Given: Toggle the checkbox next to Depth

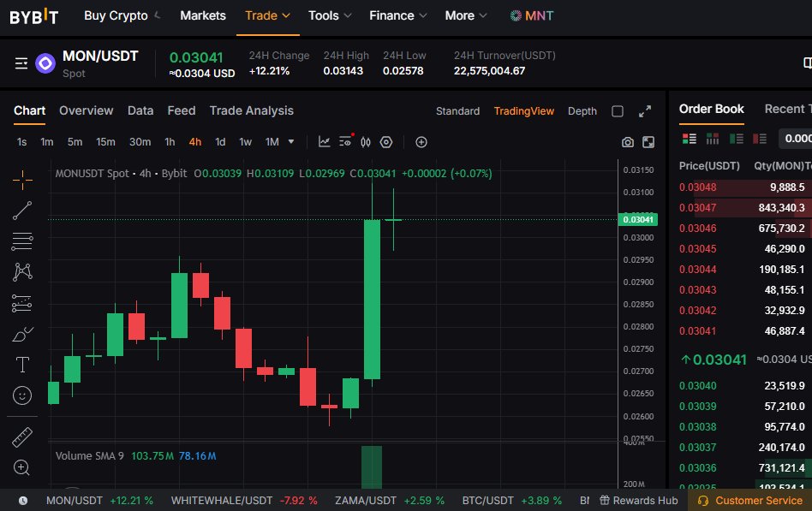Looking at the screenshot, I should [618, 111].
